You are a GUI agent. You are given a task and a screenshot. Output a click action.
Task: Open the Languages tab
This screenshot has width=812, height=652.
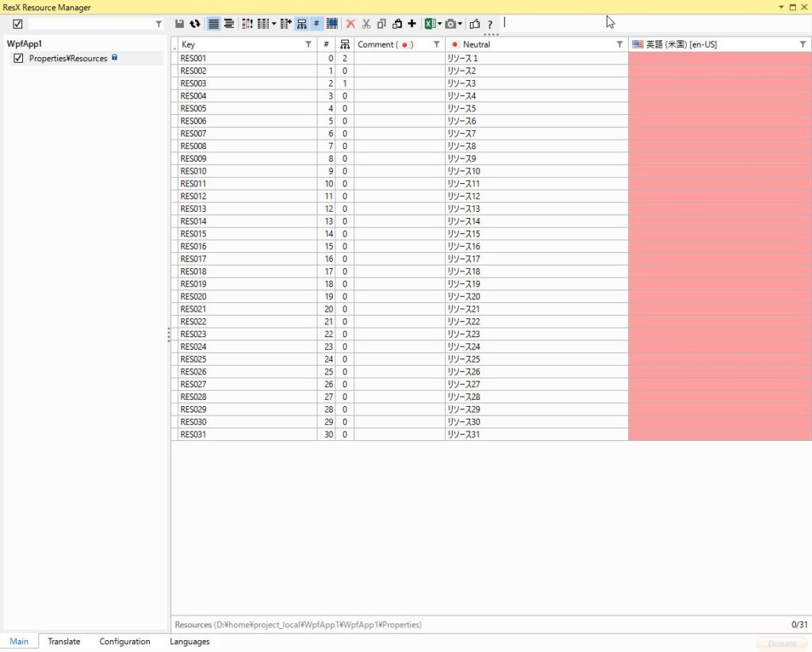(x=190, y=641)
